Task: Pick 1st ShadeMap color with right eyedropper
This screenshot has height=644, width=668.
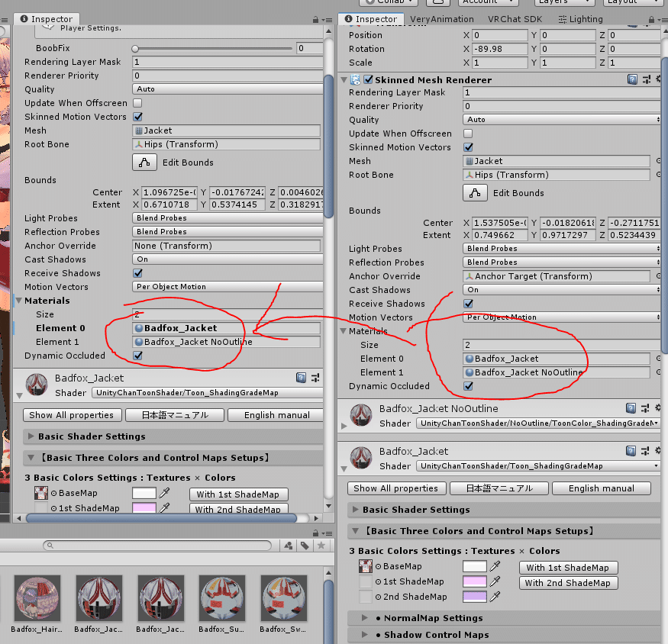Action: pyautogui.click(x=495, y=581)
